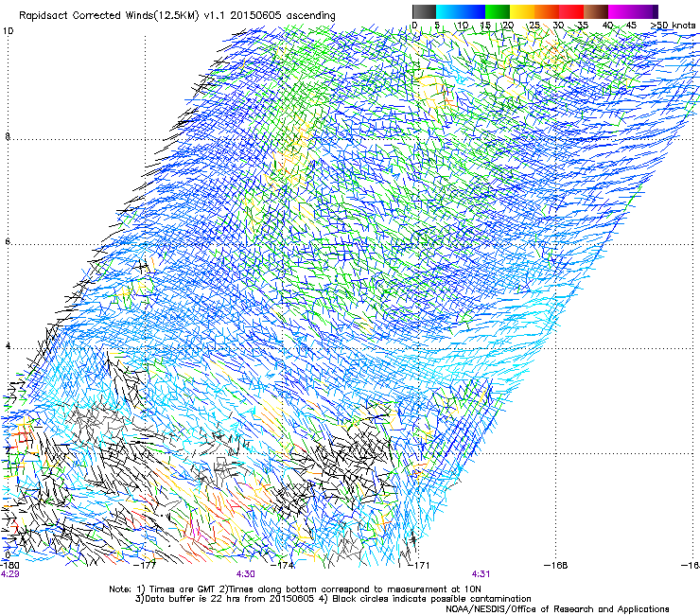
Task: Click the brown 35–40 knots legend swatch
Action: click(596, 11)
